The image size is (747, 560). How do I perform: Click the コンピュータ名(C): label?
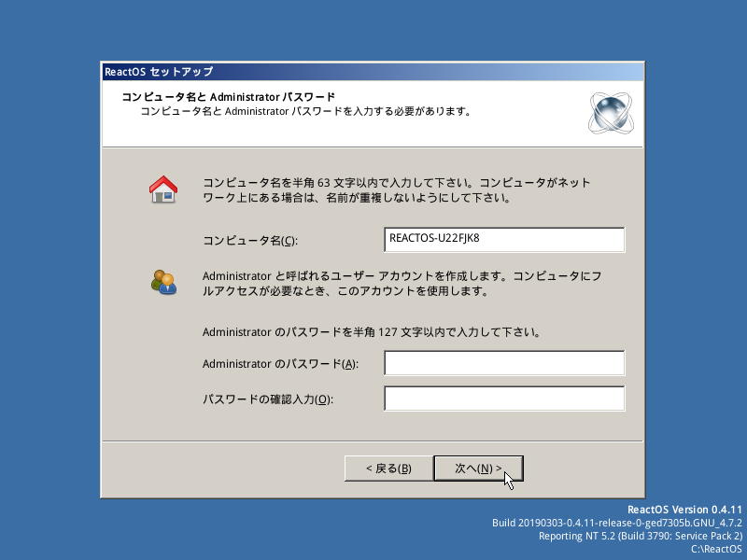[250, 241]
